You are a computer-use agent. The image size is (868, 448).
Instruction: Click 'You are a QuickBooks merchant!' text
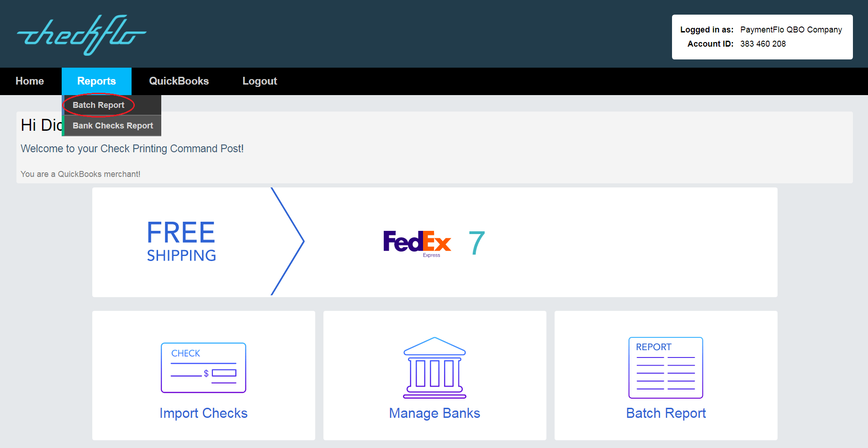tap(80, 174)
